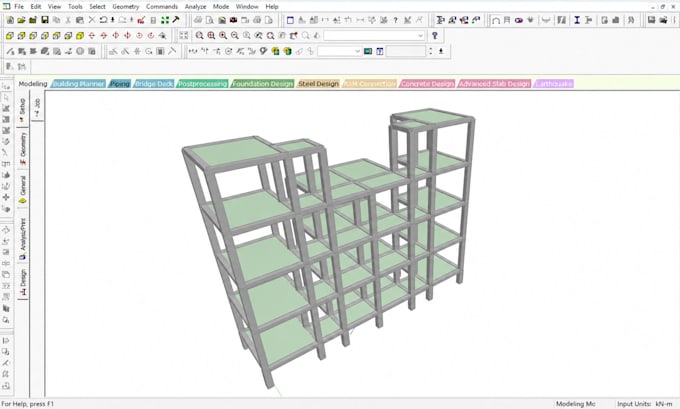Click the blue question mark help icon
The height and width of the screenshot is (409, 680).
click(x=435, y=36)
